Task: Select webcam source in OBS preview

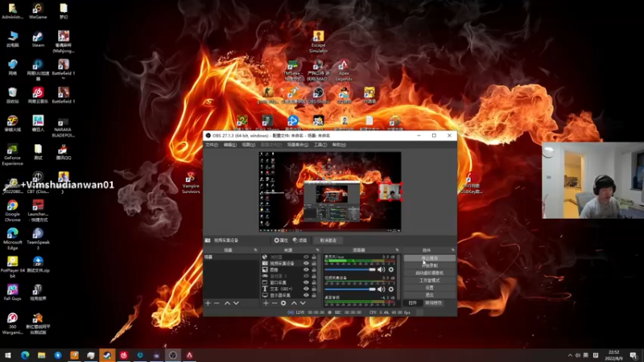Action: click(390, 191)
